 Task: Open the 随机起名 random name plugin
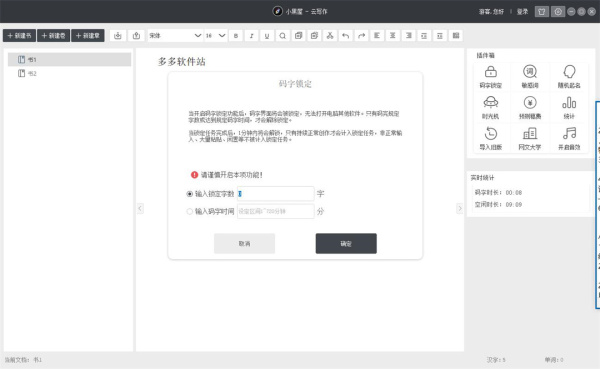(x=569, y=77)
